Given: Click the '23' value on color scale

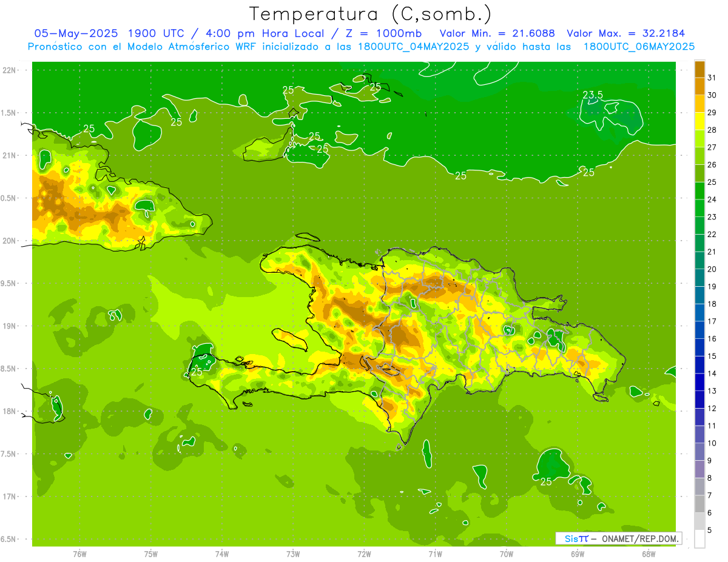Looking at the screenshot, I should (x=712, y=216).
